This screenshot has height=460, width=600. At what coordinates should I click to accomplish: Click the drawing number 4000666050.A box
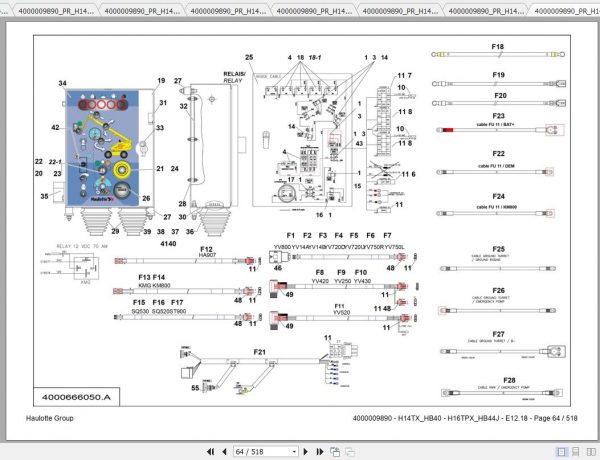pyautogui.click(x=77, y=397)
